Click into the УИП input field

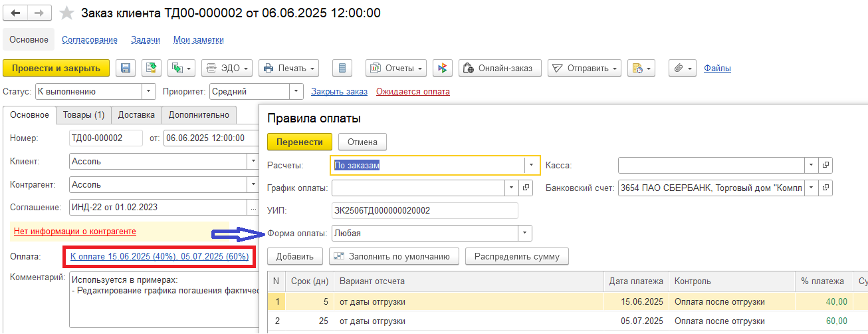[425, 211]
